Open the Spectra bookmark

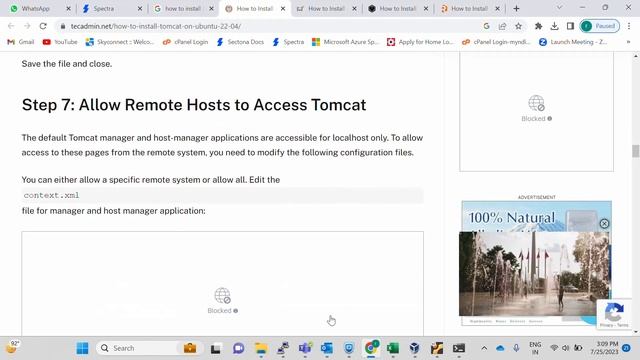pyautogui.click(x=288, y=42)
